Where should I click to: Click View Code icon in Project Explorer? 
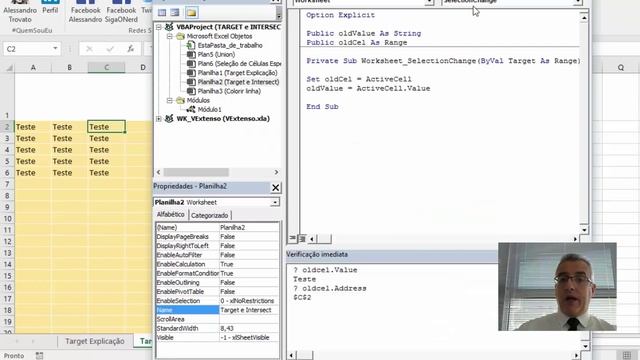(162, 12)
